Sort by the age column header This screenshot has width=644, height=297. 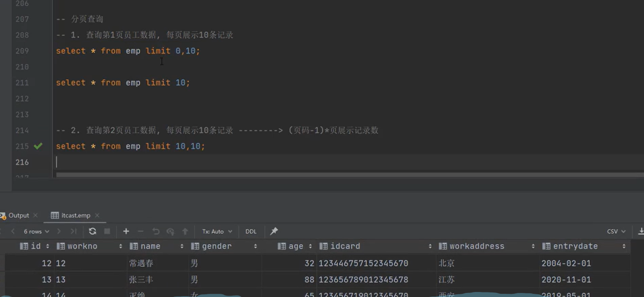(295, 246)
